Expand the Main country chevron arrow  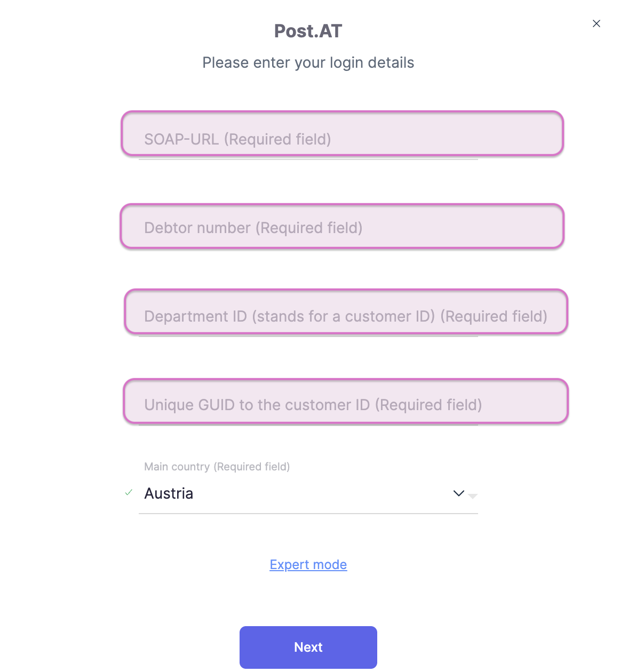tap(458, 493)
